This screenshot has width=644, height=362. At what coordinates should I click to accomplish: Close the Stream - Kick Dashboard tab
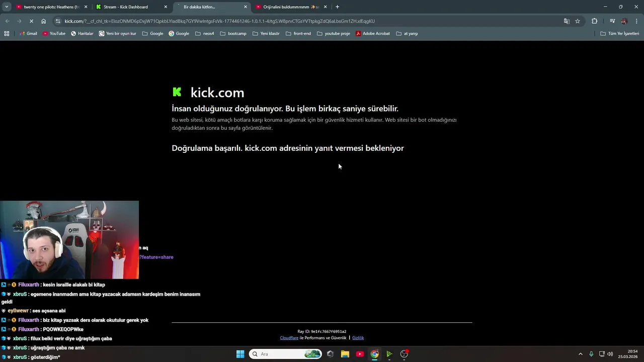pos(166,7)
